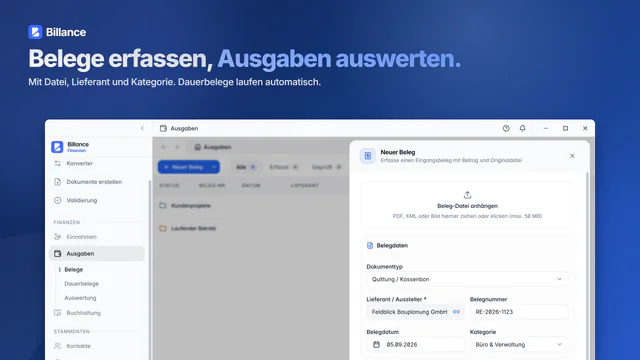Click the Kundenprojekte folder icon
Image resolution: width=640 pixels, height=360 pixels.
point(163,206)
